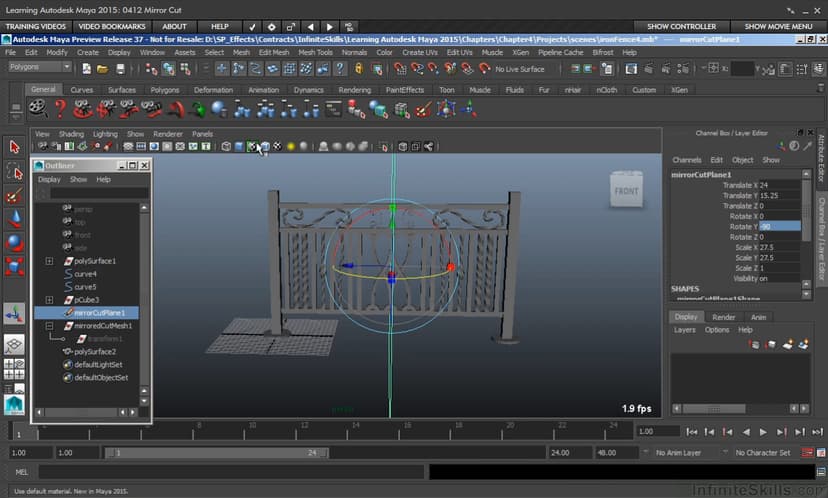Play animation forward button
The image size is (828, 498).
(x=763, y=431)
